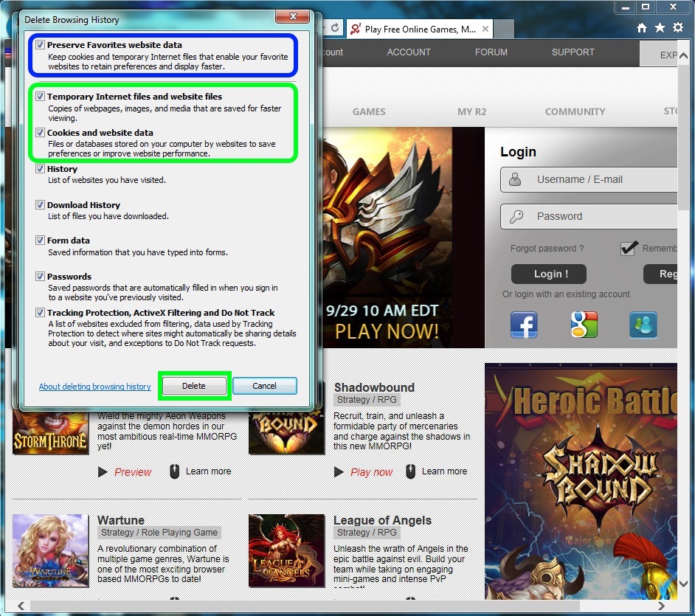This screenshot has width=695, height=616.
Task: Close the Play Free Online Games tab
Action: click(485, 30)
